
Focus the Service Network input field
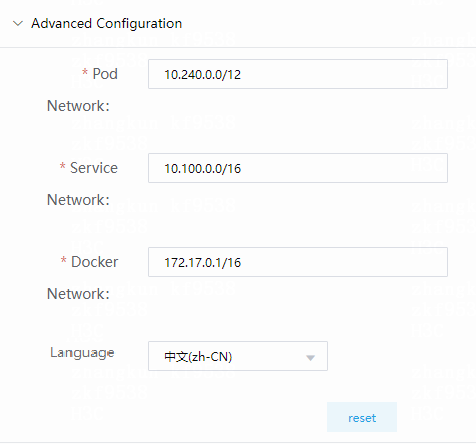click(x=298, y=168)
